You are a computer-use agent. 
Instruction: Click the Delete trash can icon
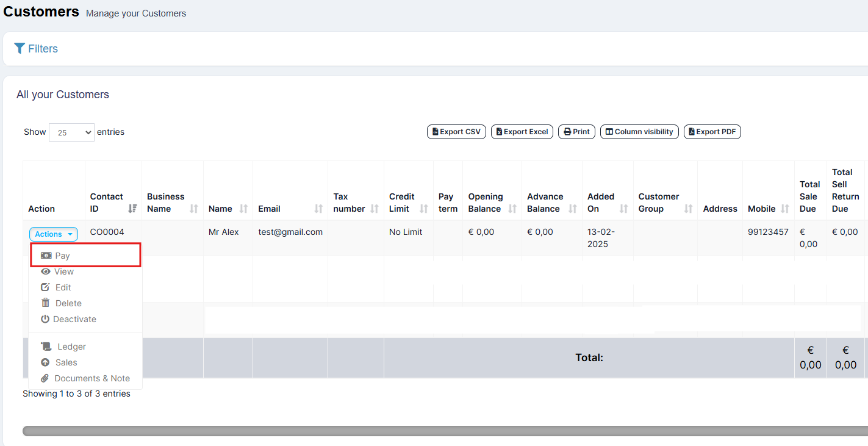[x=45, y=303]
